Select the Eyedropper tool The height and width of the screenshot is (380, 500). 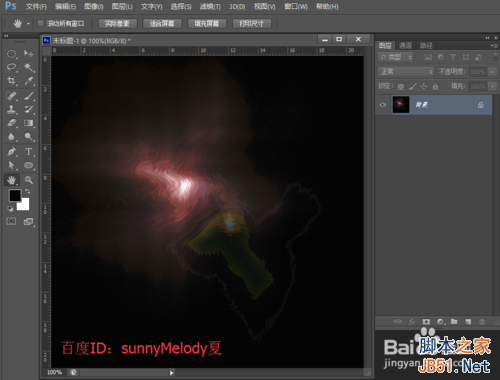click(x=29, y=81)
